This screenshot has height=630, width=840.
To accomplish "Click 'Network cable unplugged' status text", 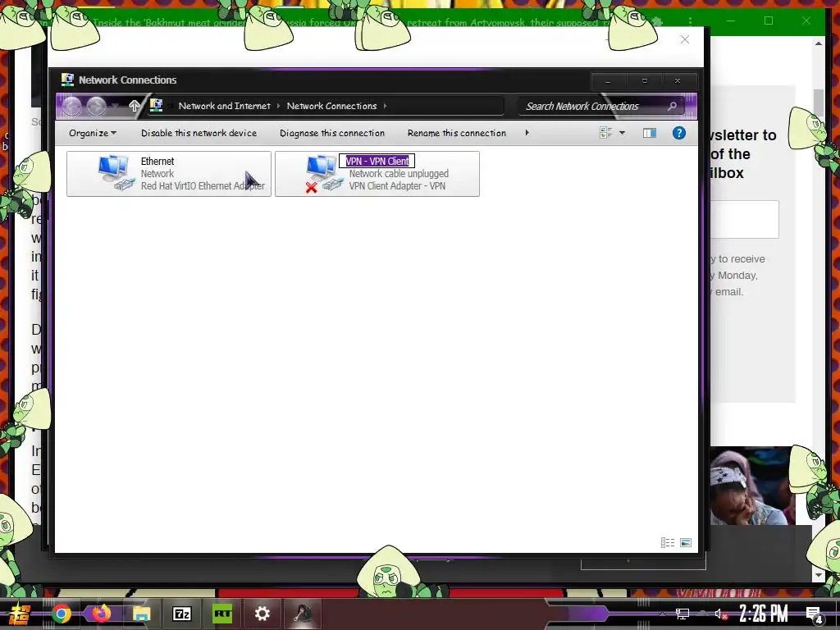I will (x=399, y=174).
